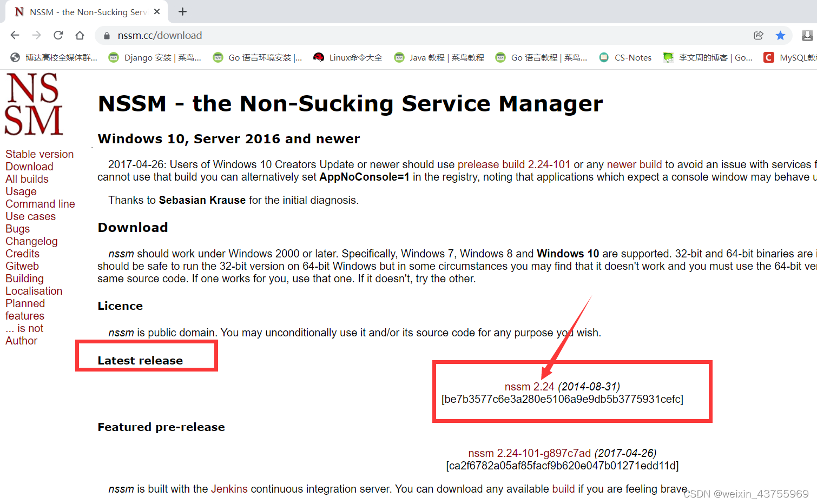Image resolution: width=817 pixels, height=504 pixels.
Task: Open the Download sidebar link
Action: pyautogui.click(x=29, y=167)
